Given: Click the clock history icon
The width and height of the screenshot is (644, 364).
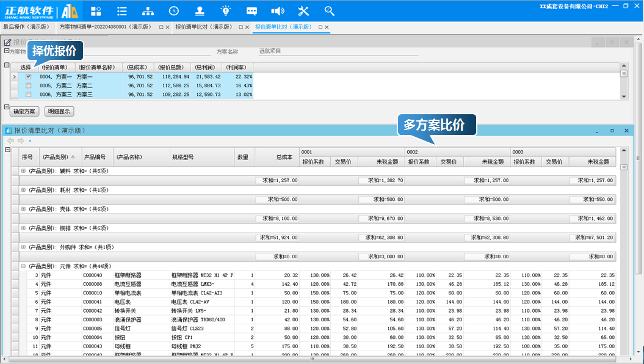Looking at the screenshot, I should point(174,11).
